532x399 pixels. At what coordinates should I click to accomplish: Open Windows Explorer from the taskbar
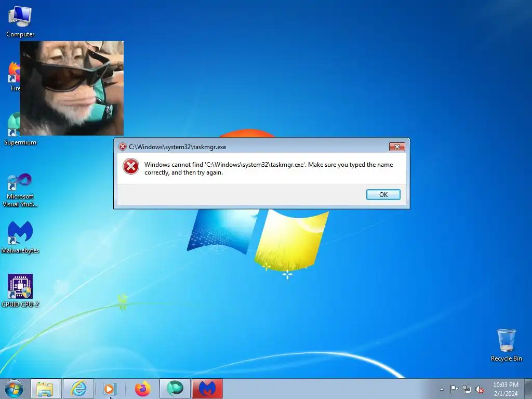click(45, 389)
